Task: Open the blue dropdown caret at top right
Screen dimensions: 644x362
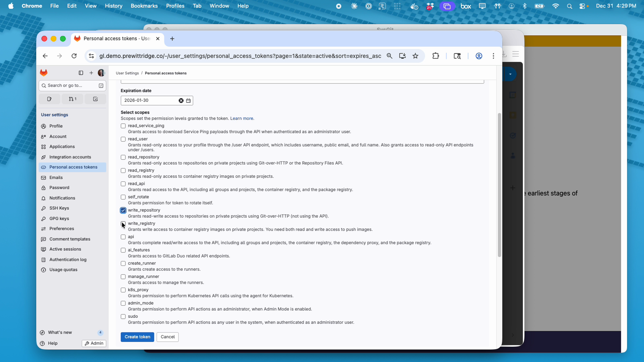Action: pyautogui.click(x=511, y=74)
